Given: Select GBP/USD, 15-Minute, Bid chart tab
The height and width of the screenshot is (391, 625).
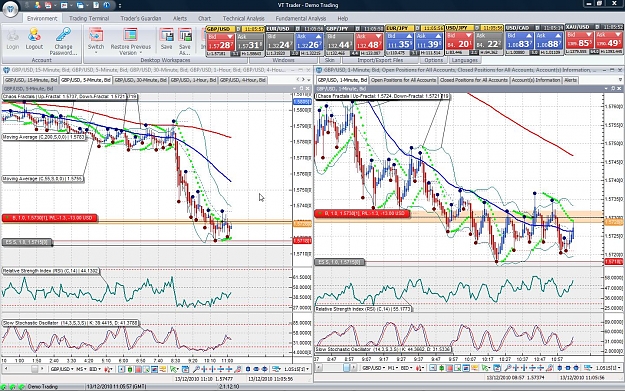Looking at the screenshot, I should 31,80.
